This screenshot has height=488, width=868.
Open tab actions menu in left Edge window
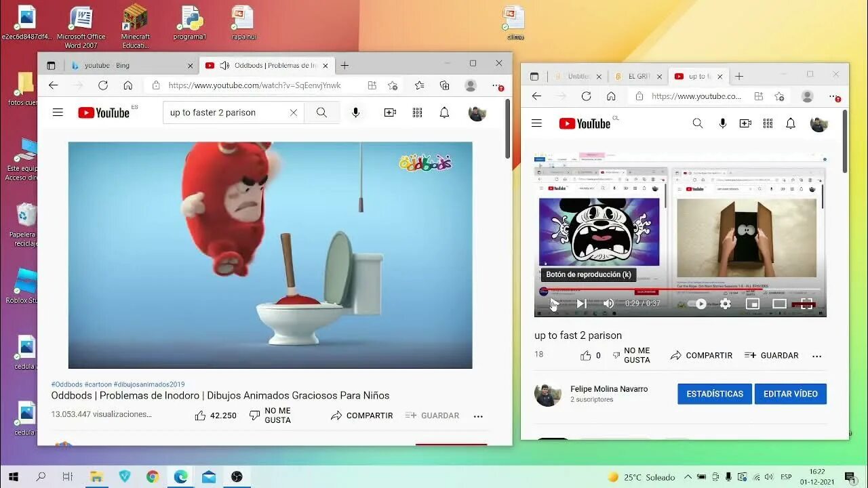(x=51, y=65)
